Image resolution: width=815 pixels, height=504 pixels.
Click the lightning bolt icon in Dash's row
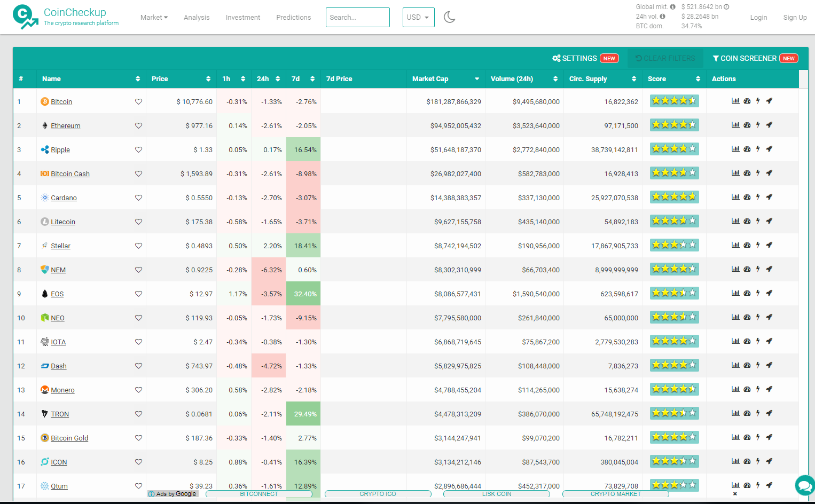click(x=758, y=365)
